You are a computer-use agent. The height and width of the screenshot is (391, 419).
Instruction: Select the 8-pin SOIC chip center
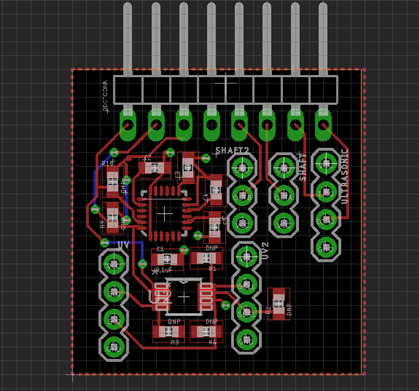184,297
